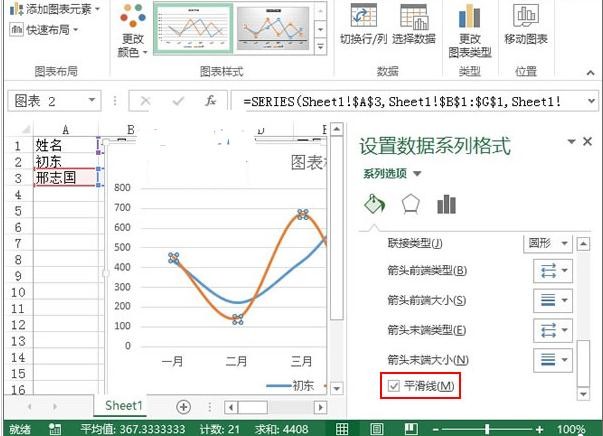Click the zoom in plus button
Image resolution: width=603 pixels, height=436 pixels.
539,429
